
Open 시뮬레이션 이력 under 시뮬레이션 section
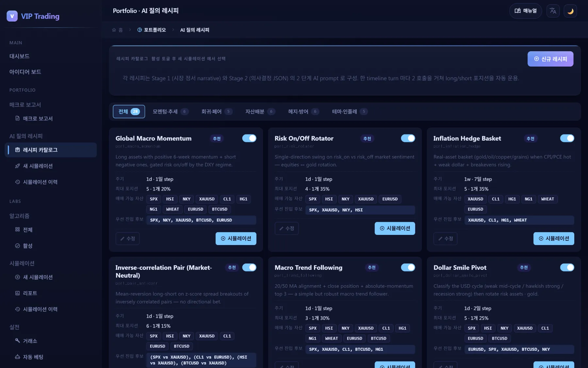click(51, 309)
